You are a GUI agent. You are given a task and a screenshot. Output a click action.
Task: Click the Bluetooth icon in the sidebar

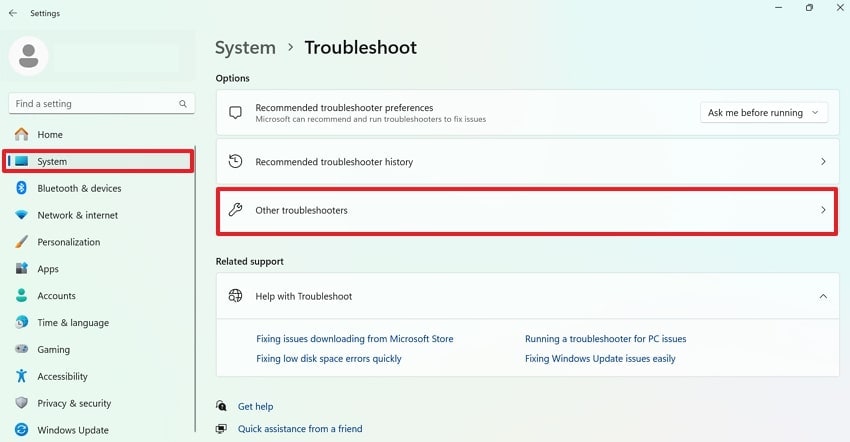(21, 188)
